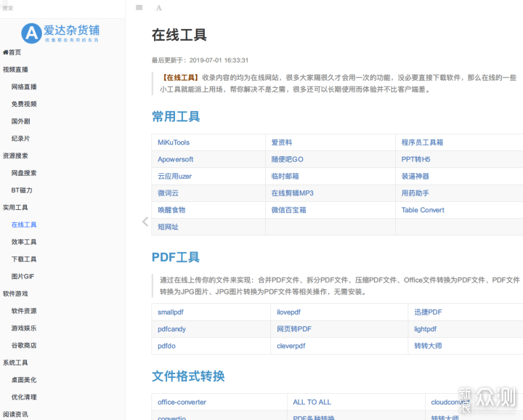Image resolution: width=523 pixels, height=420 pixels.
Task: Open the 谷歌商店 sidebar page
Action: pos(24,345)
